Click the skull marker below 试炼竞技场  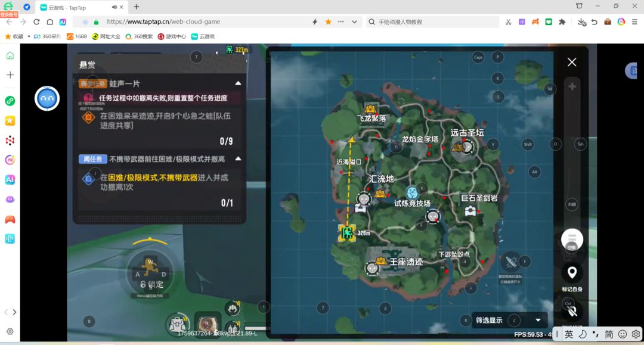click(x=433, y=216)
